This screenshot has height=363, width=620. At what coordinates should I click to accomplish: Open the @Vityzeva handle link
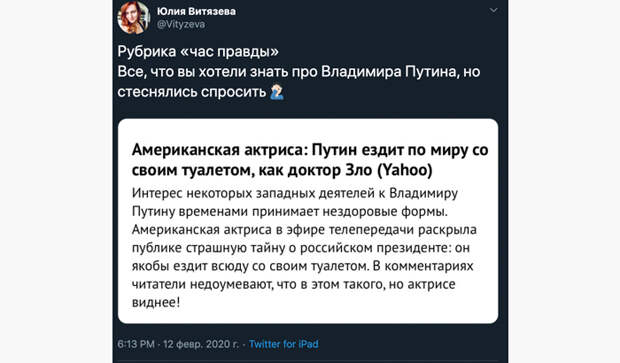coord(181,25)
